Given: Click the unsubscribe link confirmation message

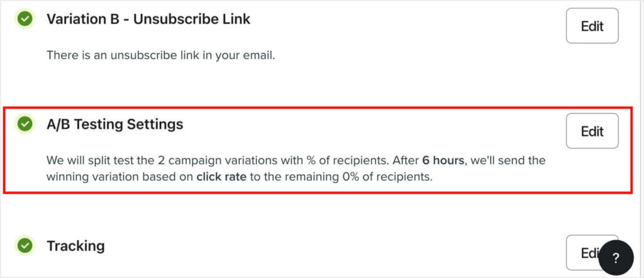Looking at the screenshot, I should (x=161, y=55).
